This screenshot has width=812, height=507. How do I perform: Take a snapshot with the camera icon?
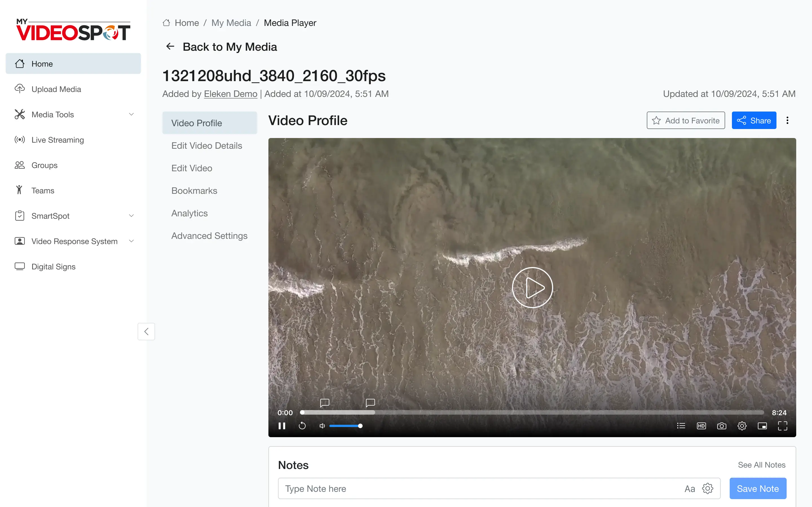[722, 426]
